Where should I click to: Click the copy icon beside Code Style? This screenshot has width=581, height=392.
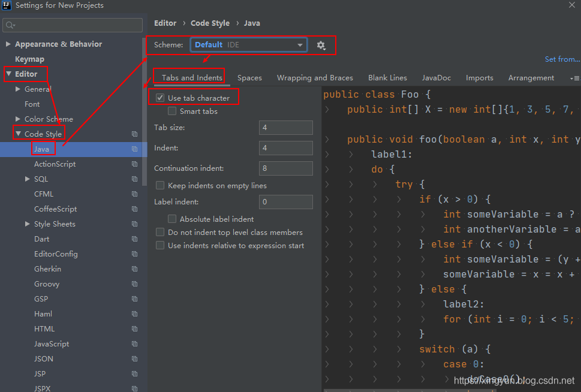click(x=135, y=134)
